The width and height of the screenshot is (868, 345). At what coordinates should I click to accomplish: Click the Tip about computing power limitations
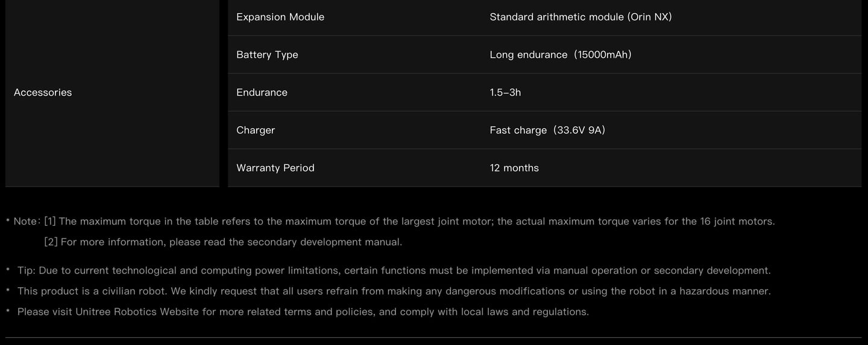click(x=394, y=271)
